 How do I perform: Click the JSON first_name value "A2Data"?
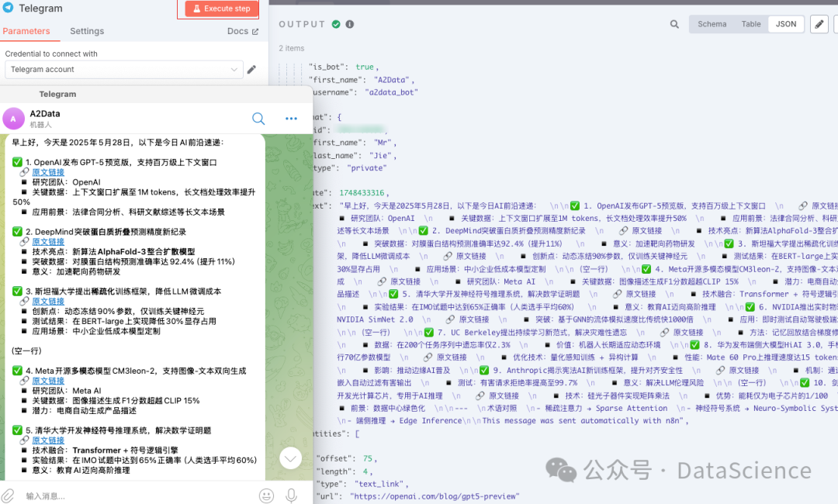(x=391, y=80)
